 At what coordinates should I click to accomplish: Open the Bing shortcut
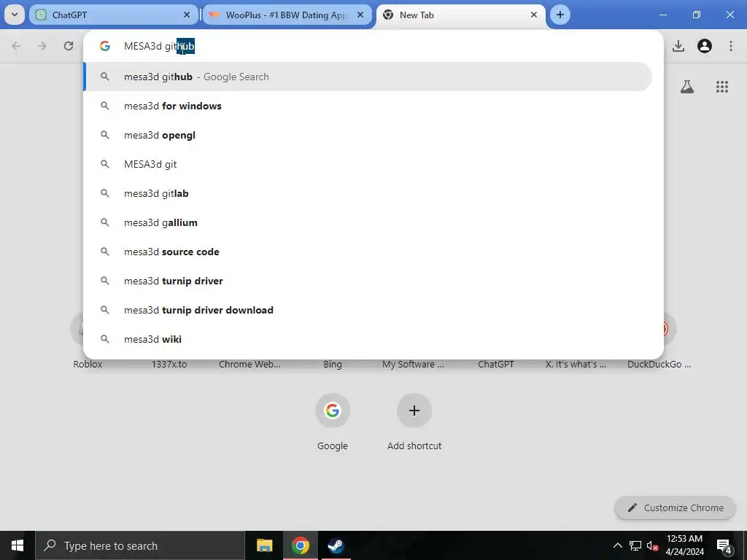pos(333,365)
